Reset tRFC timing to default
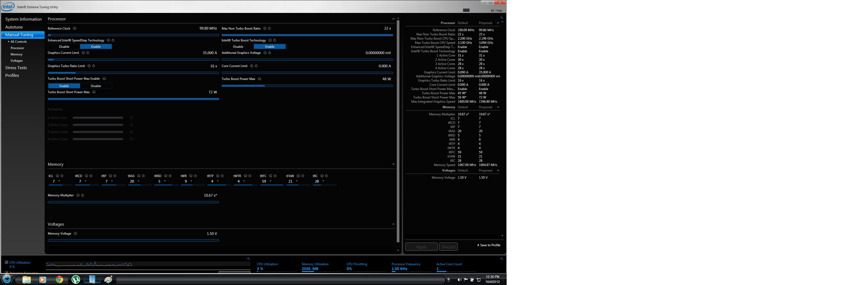 (x=275, y=176)
